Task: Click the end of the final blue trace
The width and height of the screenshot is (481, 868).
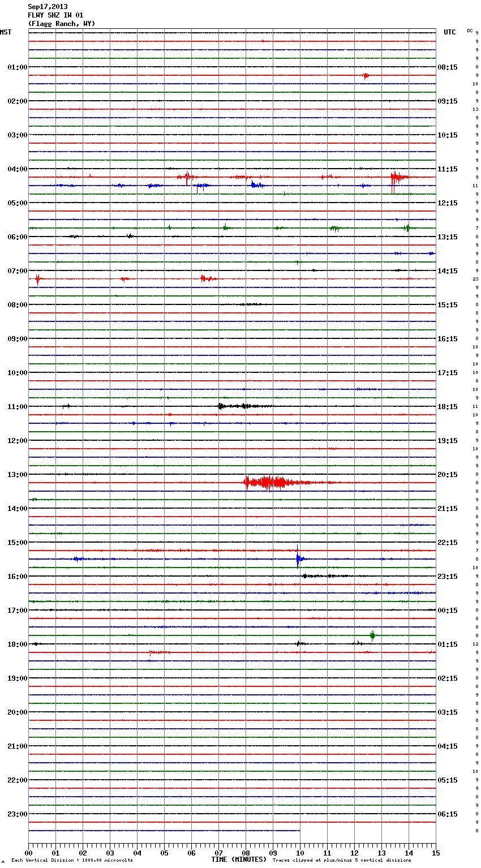Action: pyautogui.click(x=299, y=831)
